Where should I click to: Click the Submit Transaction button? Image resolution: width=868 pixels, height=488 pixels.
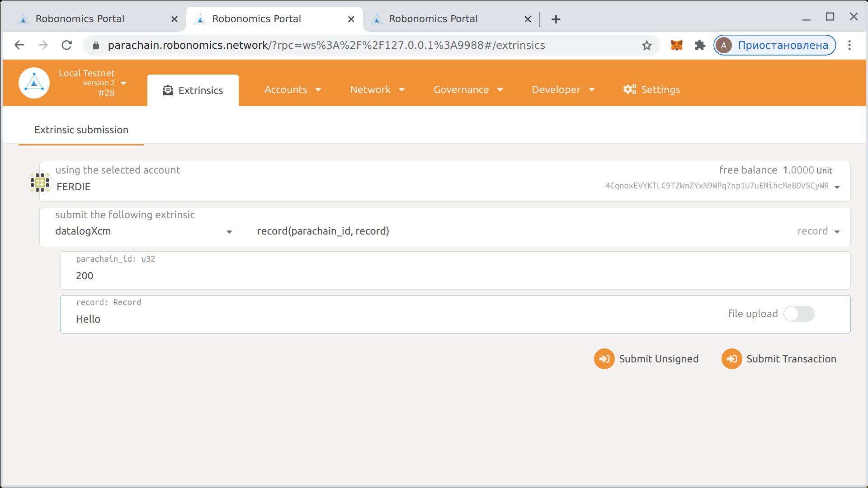point(779,359)
